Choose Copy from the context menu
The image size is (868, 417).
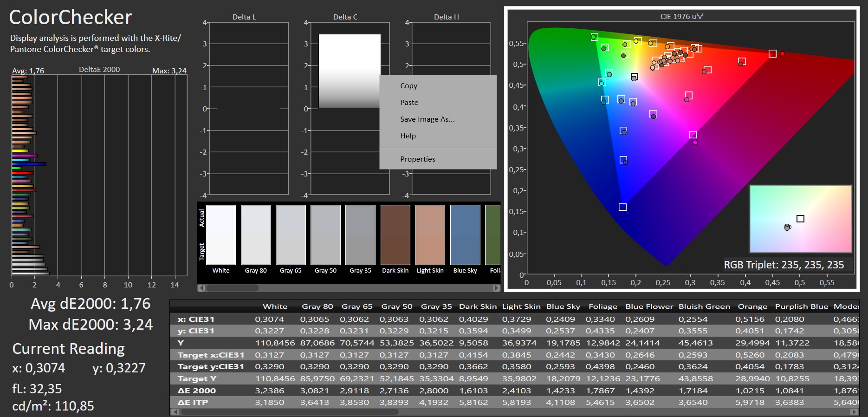coord(408,86)
